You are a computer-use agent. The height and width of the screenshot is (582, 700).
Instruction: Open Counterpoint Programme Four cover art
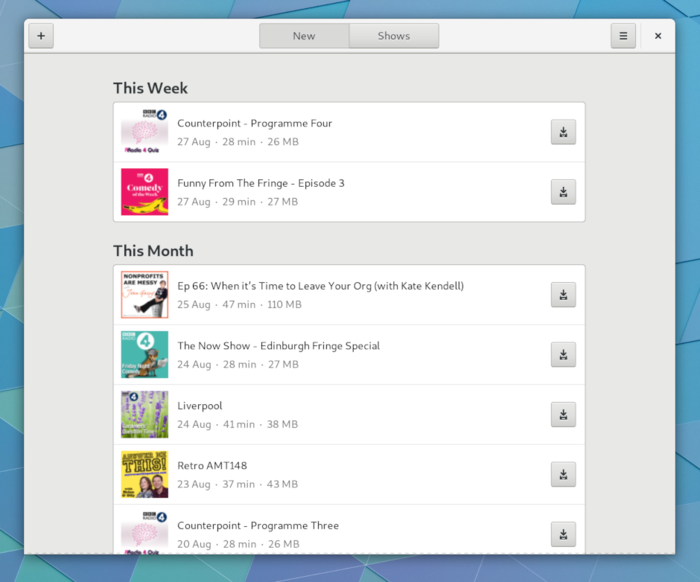point(145,132)
